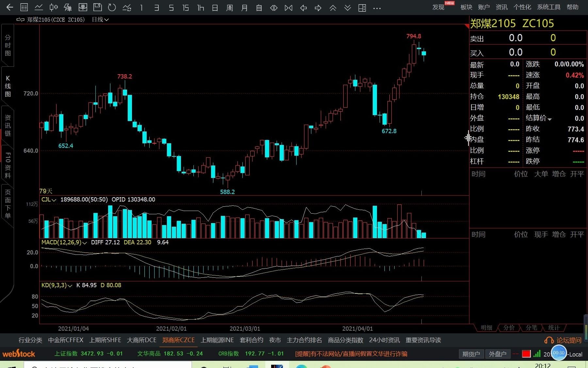The image size is (588, 368).
Task: Select the 分笔 tab
Action: [x=531, y=327]
